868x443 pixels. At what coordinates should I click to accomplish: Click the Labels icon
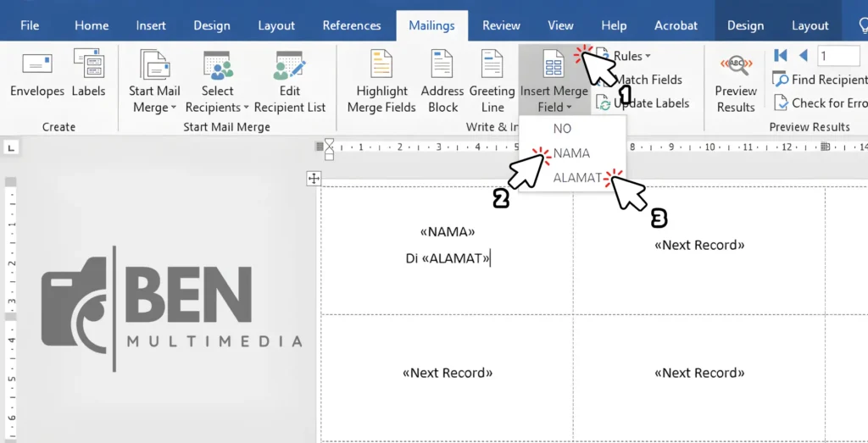[x=88, y=64]
